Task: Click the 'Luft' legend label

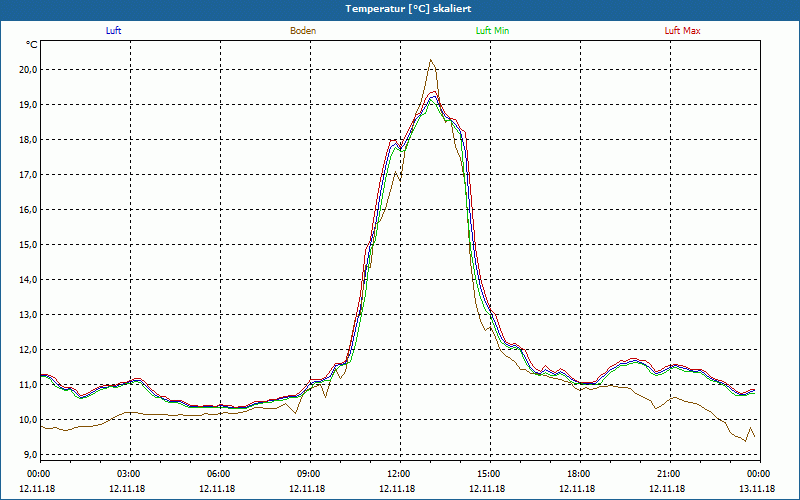Action: pyautogui.click(x=113, y=31)
